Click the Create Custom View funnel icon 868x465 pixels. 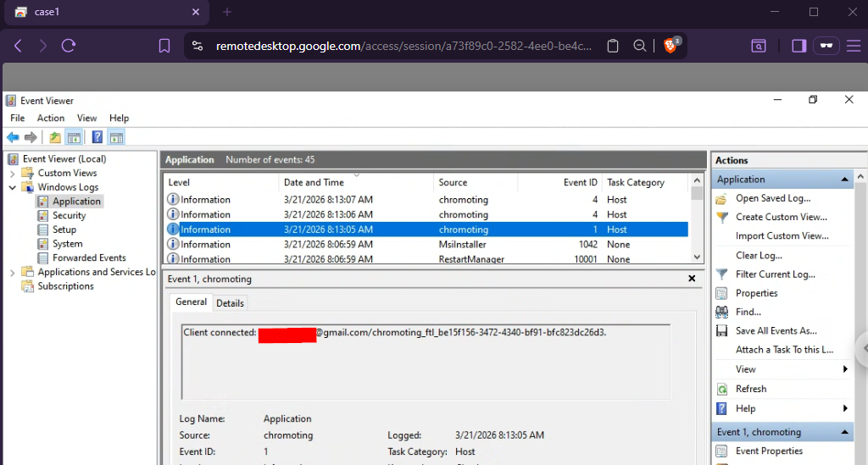722,218
